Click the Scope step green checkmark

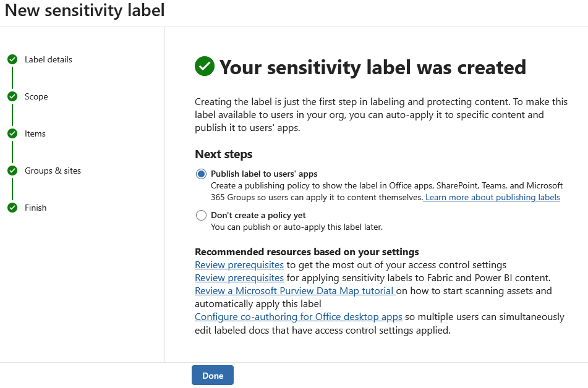[x=12, y=96]
